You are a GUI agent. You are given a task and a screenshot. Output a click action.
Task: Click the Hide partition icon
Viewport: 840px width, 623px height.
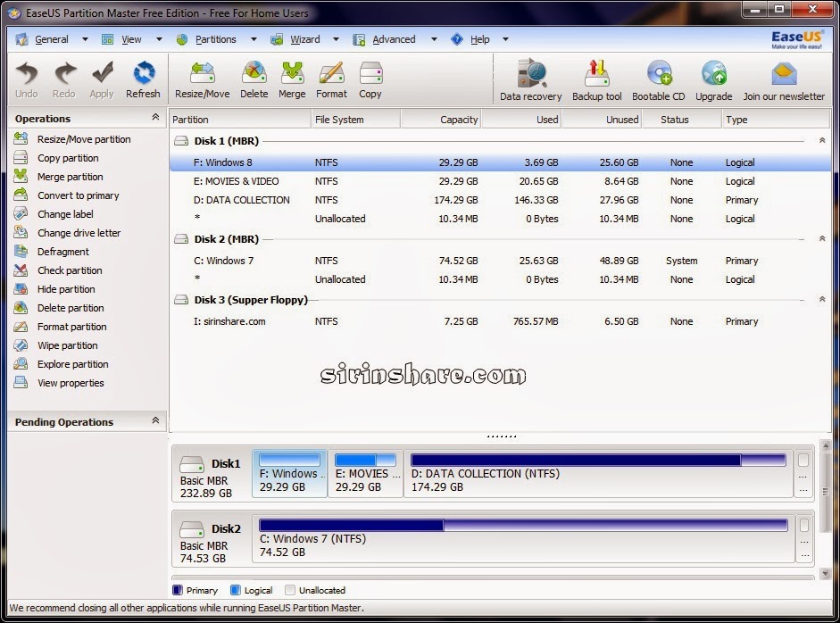pos(21,288)
